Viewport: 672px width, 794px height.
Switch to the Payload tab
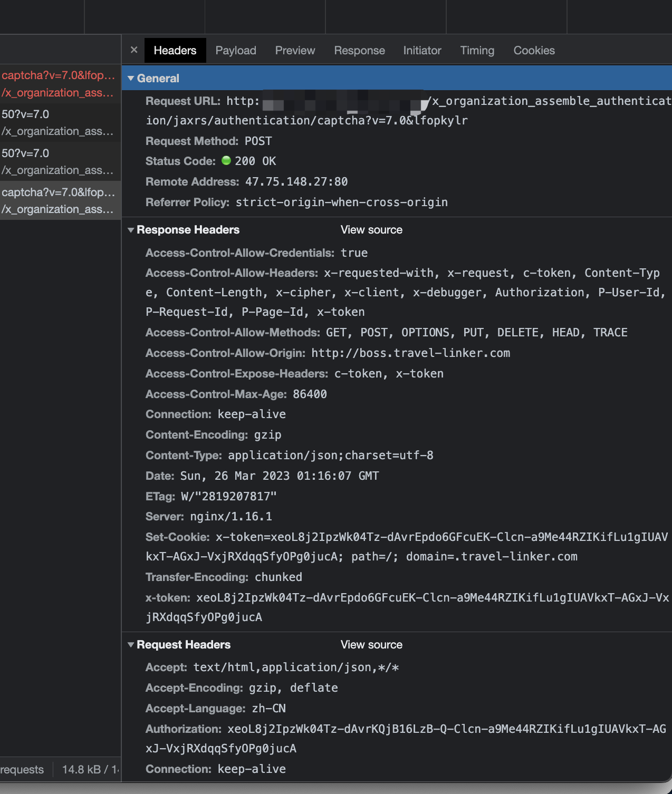[x=236, y=51]
